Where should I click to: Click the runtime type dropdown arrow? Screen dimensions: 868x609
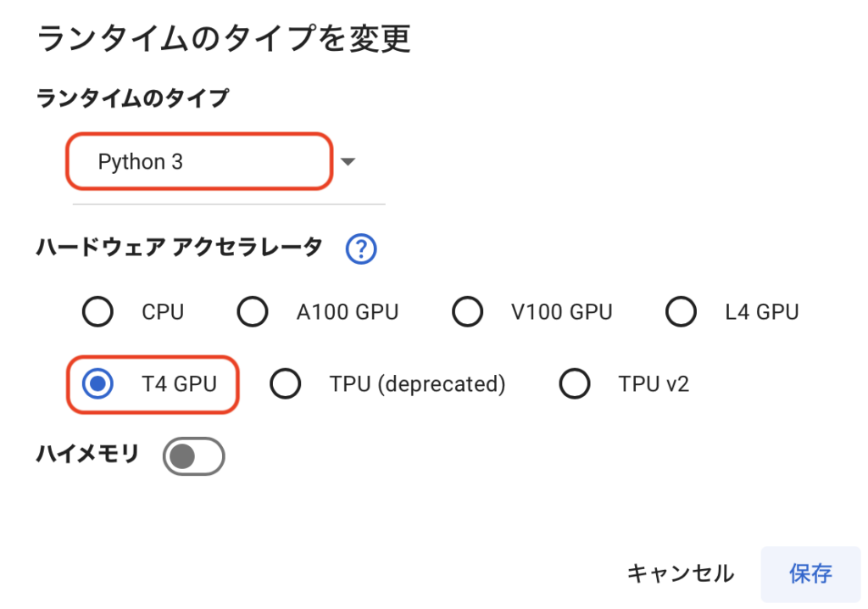click(348, 162)
